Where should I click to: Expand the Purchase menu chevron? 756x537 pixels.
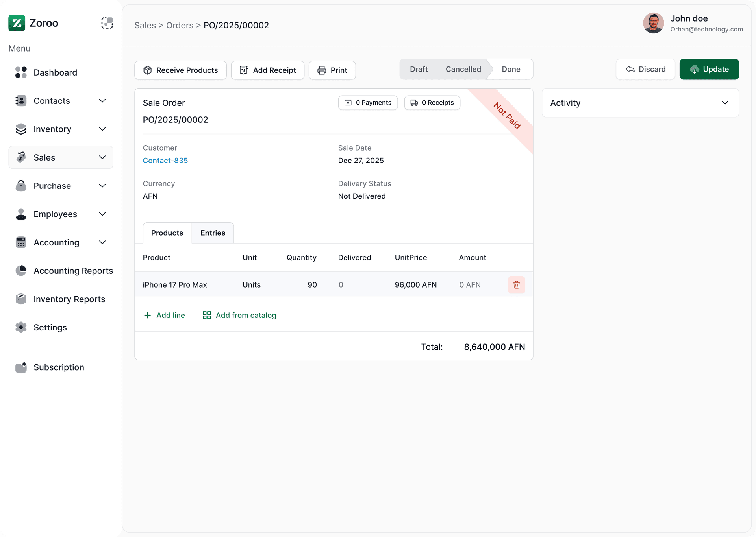pos(102,186)
